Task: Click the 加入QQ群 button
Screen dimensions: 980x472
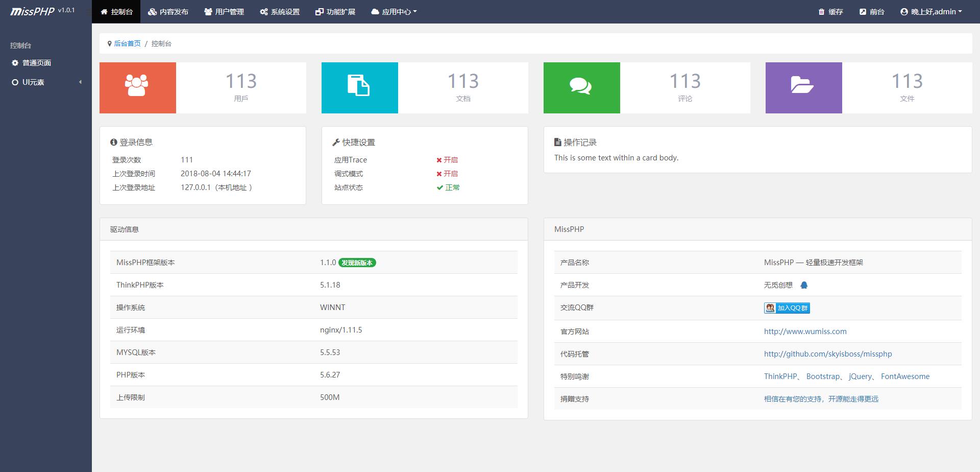Action: [787, 308]
